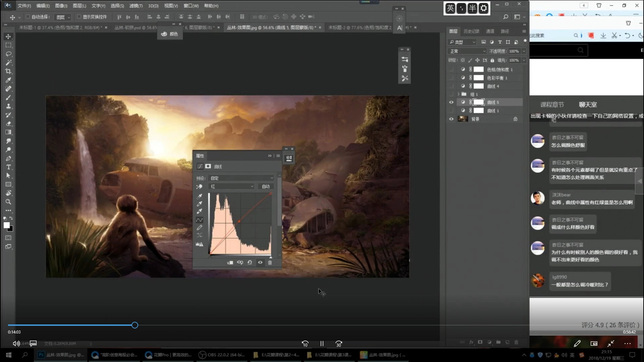The width and height of the screenshot is (644, 362).
Task: Open the 预设 preset dropdown
Action: pyautogui.click(x=241, y=178)
